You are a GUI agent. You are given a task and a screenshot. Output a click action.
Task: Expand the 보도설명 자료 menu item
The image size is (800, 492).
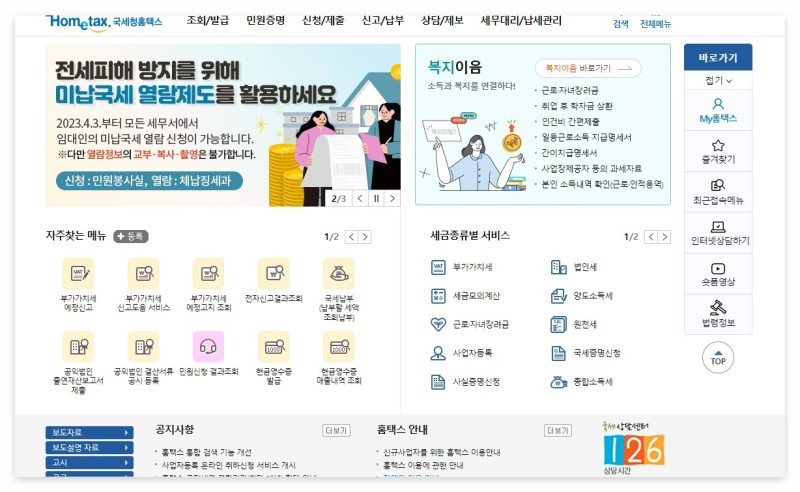89,448
